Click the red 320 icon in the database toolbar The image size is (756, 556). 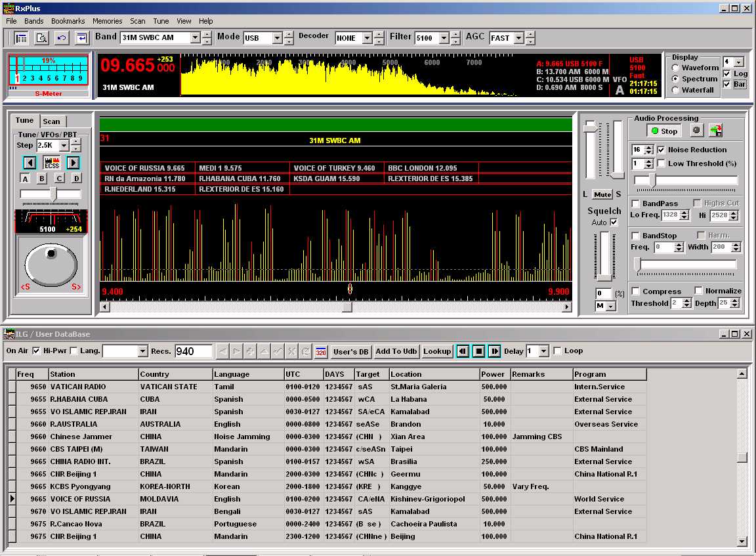321,351
